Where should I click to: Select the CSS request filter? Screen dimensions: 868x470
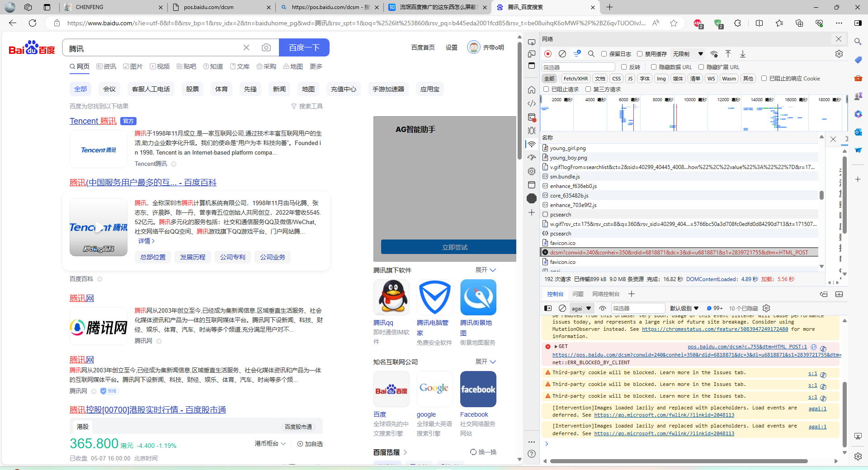click(617, 78)
